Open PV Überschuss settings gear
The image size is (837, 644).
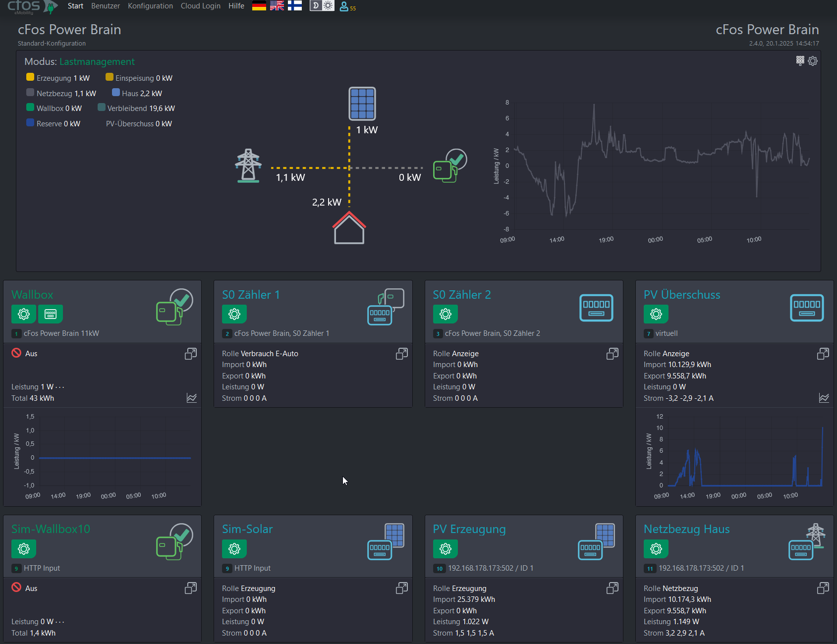tap(656, 314)
